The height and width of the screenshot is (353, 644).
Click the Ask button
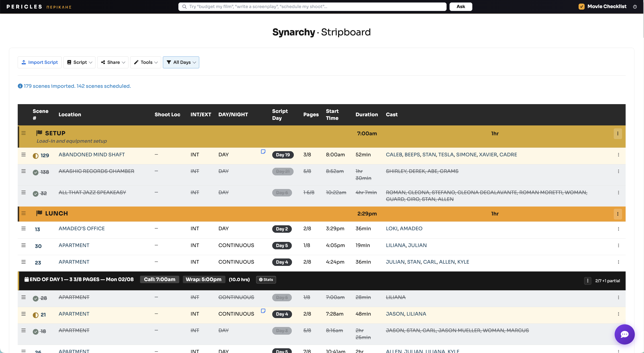pos(460,7)
